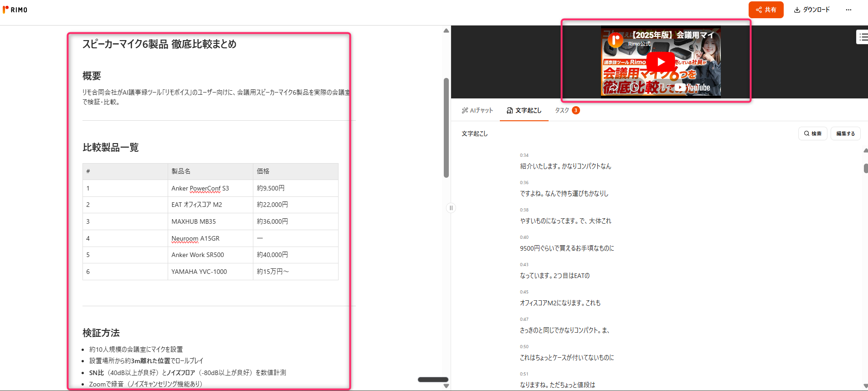Click the 概要 heading
Viewport: 868px width, 391px height.
pos(92,76)
